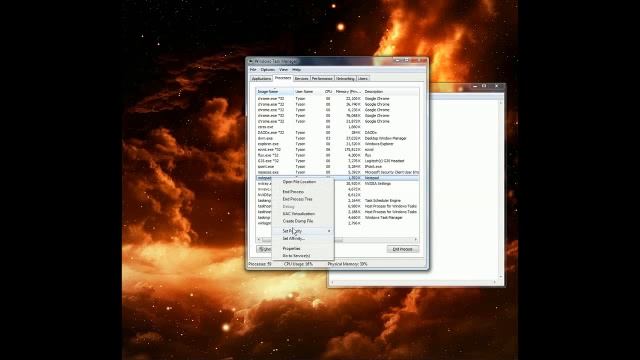Go to the Performance tab

pos(322,78)
